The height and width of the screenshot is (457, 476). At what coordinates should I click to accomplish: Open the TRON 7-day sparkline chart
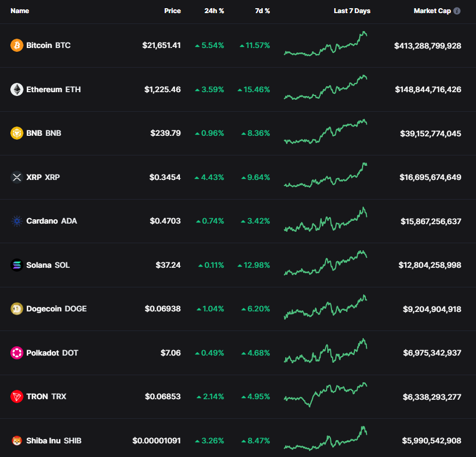pos(326,394)
